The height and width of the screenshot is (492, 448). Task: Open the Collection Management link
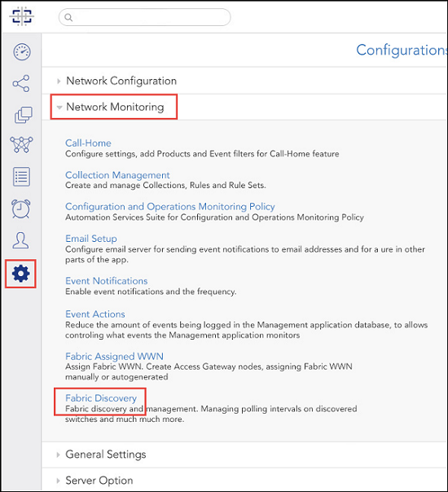point(117,175)
